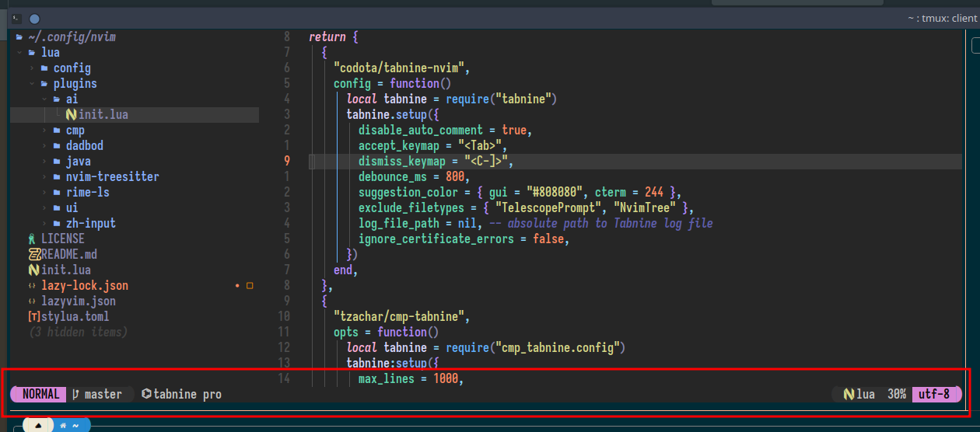Click the nvim-treesitter folder icon

(x=57, y=176)
